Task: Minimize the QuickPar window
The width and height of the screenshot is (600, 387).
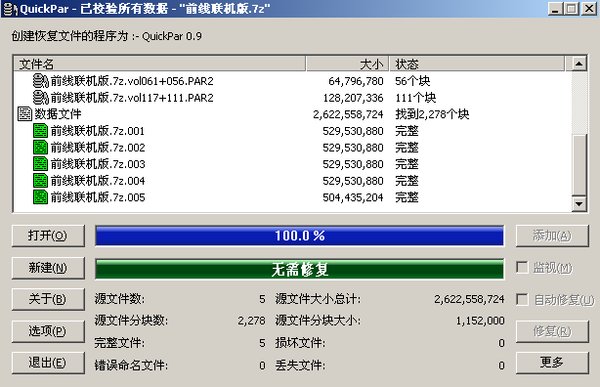Action: 555,8
